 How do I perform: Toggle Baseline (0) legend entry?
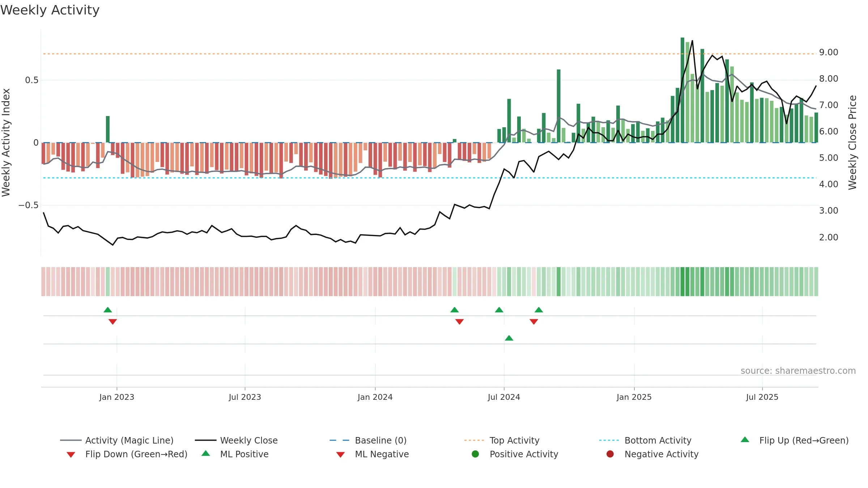point(368,440)
